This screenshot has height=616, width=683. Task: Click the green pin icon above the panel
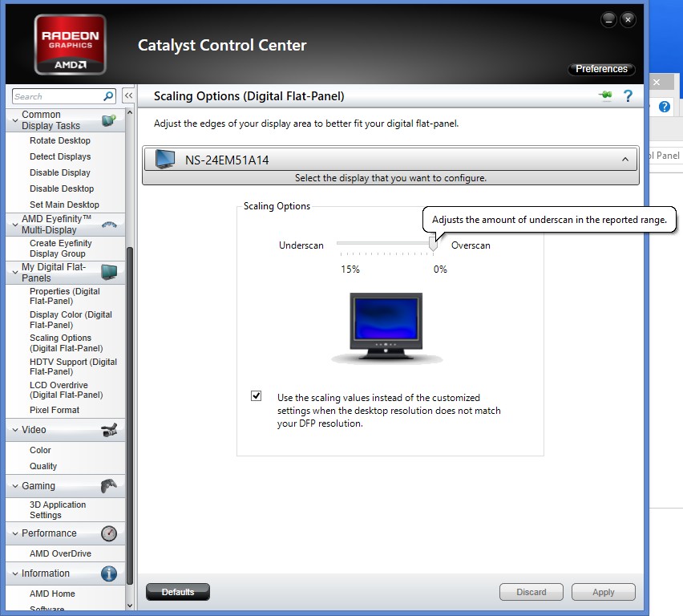pyautogui.click(x=604, y=95)
